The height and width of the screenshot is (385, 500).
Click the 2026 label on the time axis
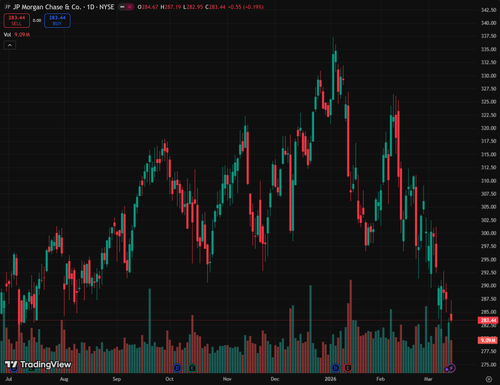tap(330, 379)
